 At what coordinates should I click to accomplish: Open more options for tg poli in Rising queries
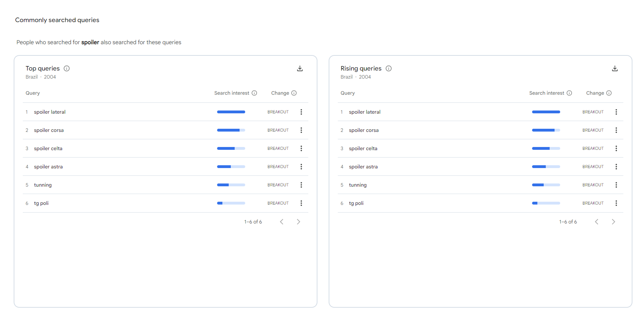click(x=616, y=203)
